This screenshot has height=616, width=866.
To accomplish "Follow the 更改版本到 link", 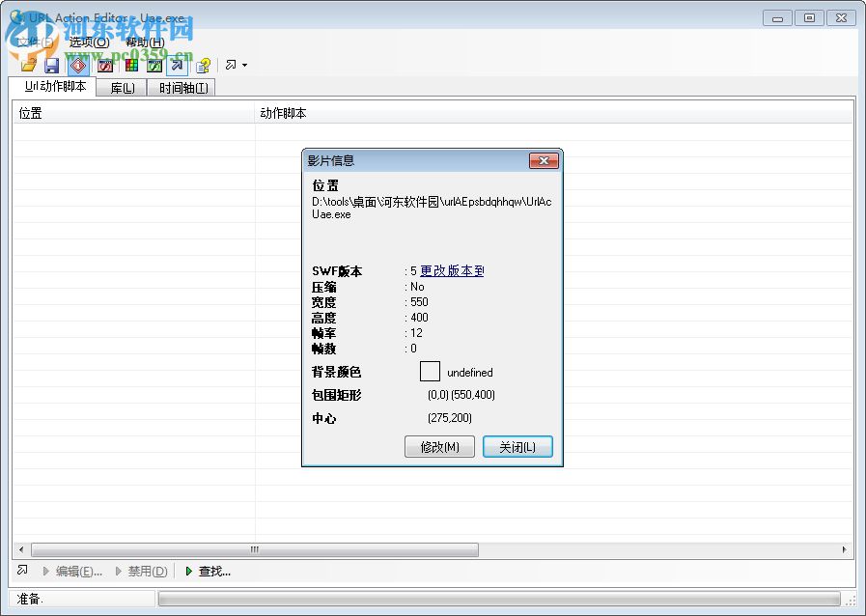I will 450,271.
